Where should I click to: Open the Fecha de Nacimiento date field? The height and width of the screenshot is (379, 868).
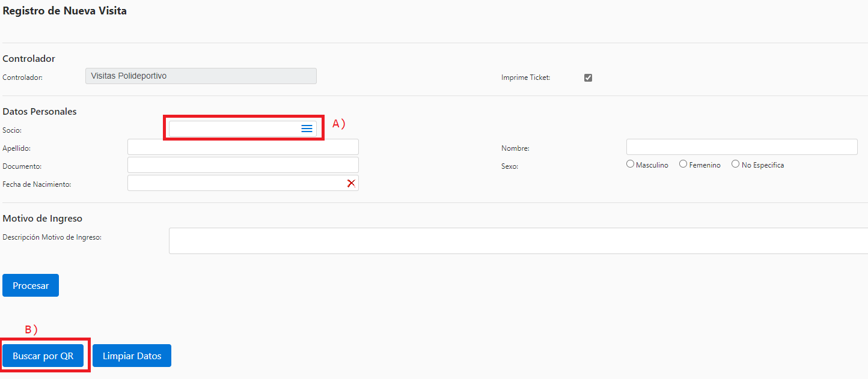point(236,183)
